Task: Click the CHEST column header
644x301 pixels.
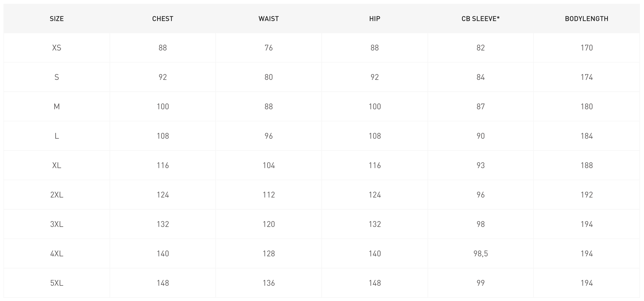Action: (163, 19)
